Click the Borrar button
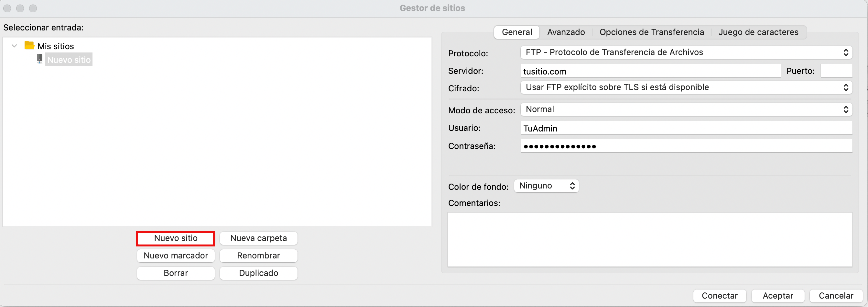Screen dimensions: 868x307 (175, 273)
